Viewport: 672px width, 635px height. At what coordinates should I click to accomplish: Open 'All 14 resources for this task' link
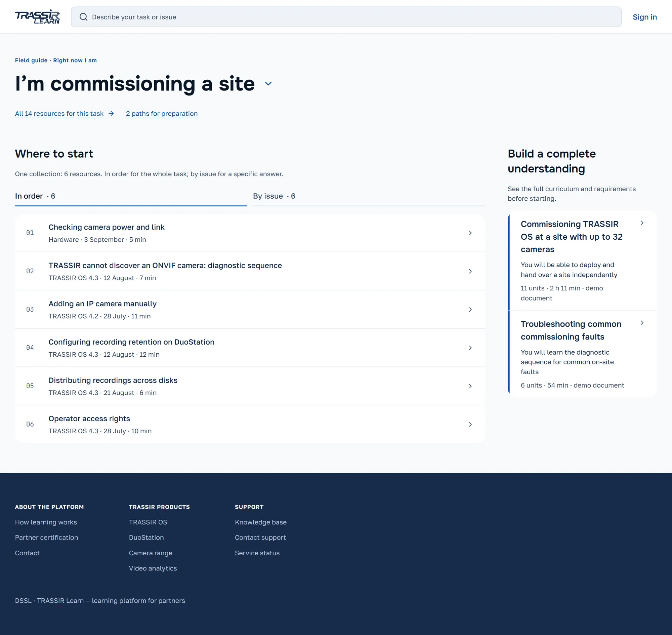pyautogui.click(x=59, y=114)
